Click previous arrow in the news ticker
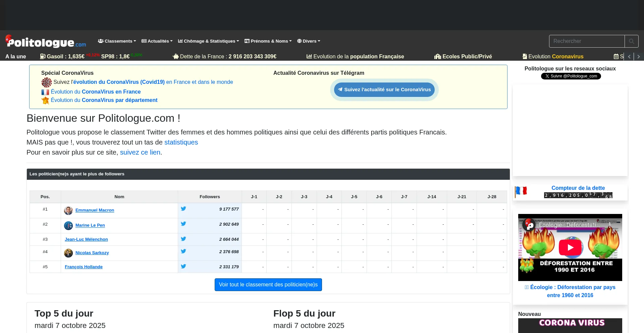Viewport: 644px width, 333px height. (x=629, y=57)
